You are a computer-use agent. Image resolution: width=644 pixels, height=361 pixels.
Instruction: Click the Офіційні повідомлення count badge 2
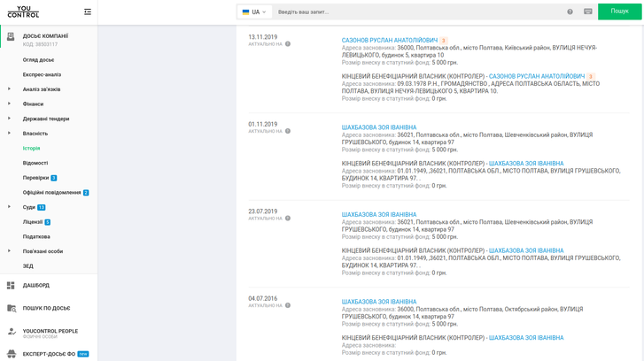(x=86, y=193)
